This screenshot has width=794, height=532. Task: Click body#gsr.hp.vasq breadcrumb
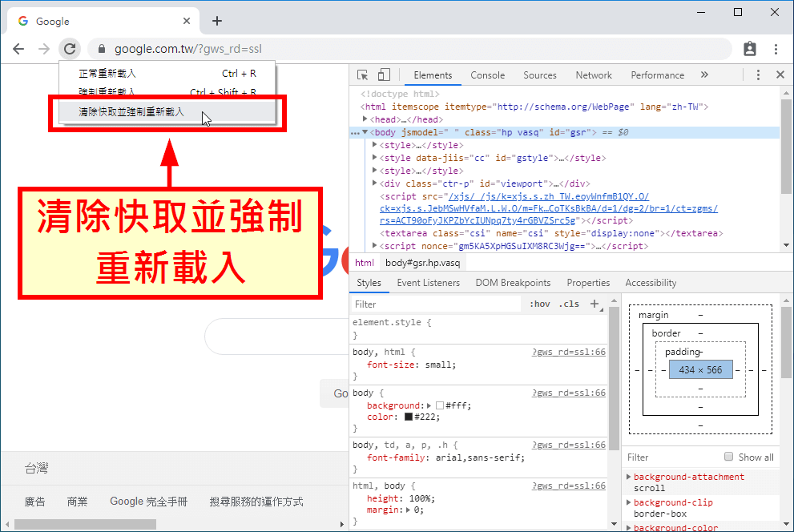pos(423,263)
